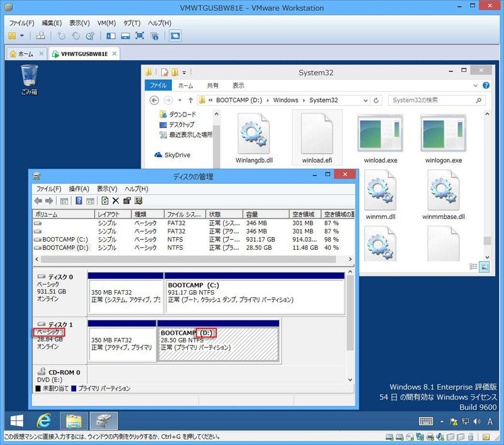Screen dimensions: 504x445
Task: Click the VMware suspend (pause) toolbar icon
Action: tap(12, 36)
